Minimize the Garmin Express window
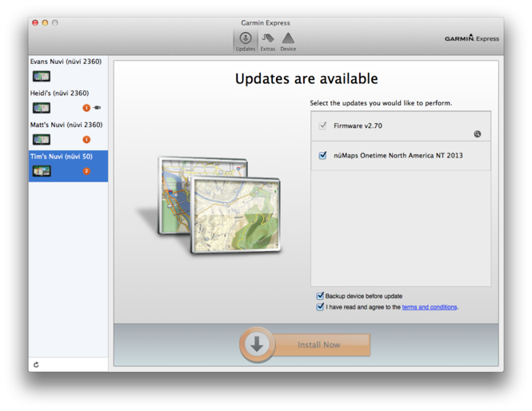The width and height of the screenshot is (532, 411). 45,22
